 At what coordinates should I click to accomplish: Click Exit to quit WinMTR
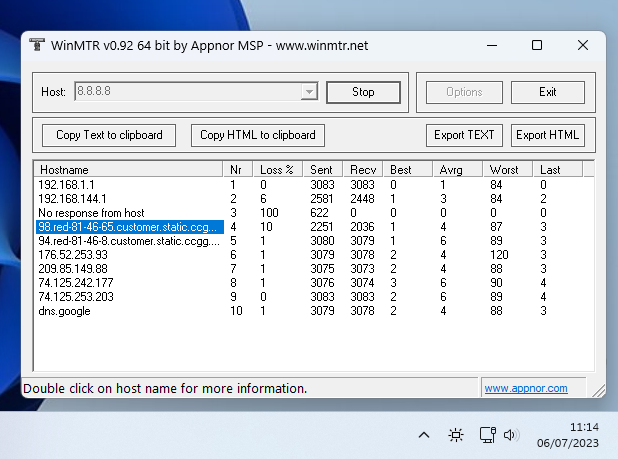(x=547, y=92)
